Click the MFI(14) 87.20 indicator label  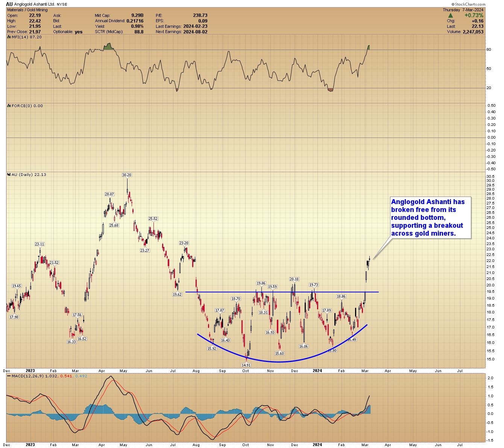(x=27, y=37)
